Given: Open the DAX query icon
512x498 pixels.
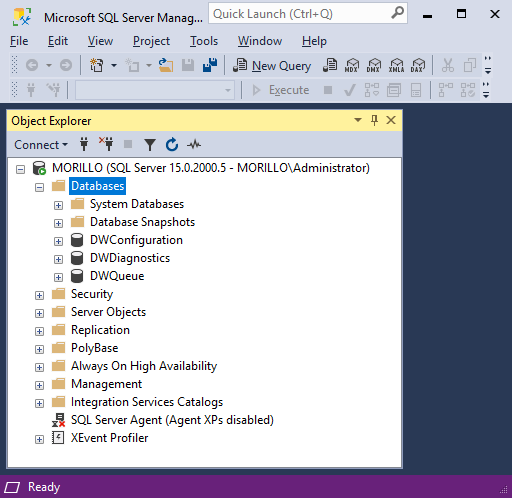Looking at the screenshot, I should [x=418, y=65].
